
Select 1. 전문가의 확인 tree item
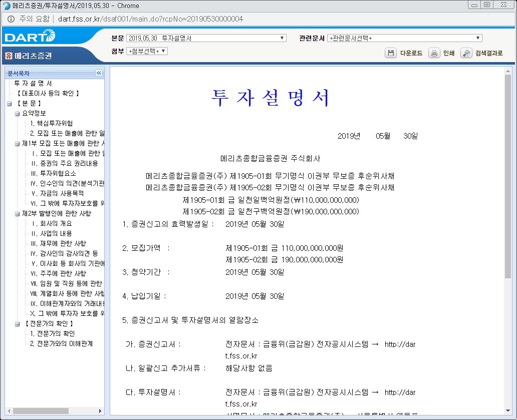(x=53, y=333)
